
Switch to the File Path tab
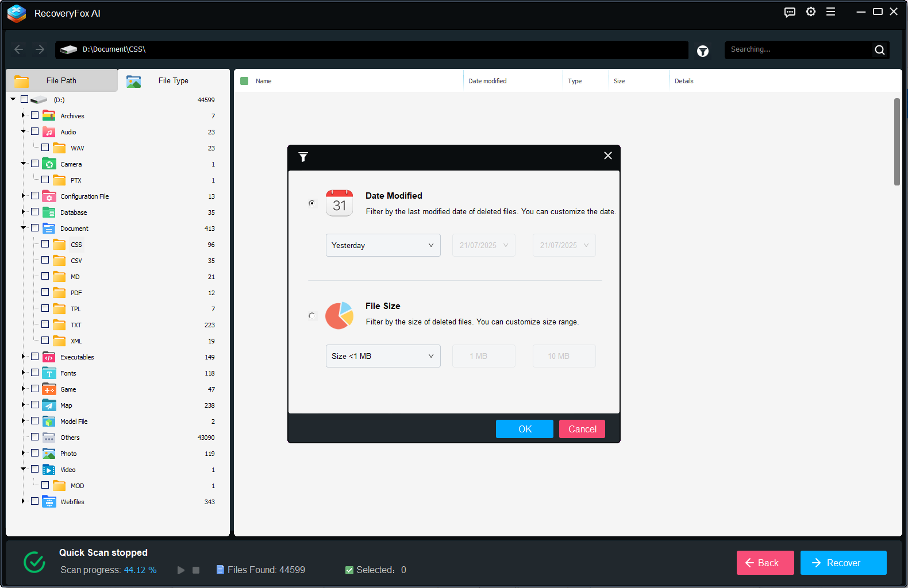61,81
